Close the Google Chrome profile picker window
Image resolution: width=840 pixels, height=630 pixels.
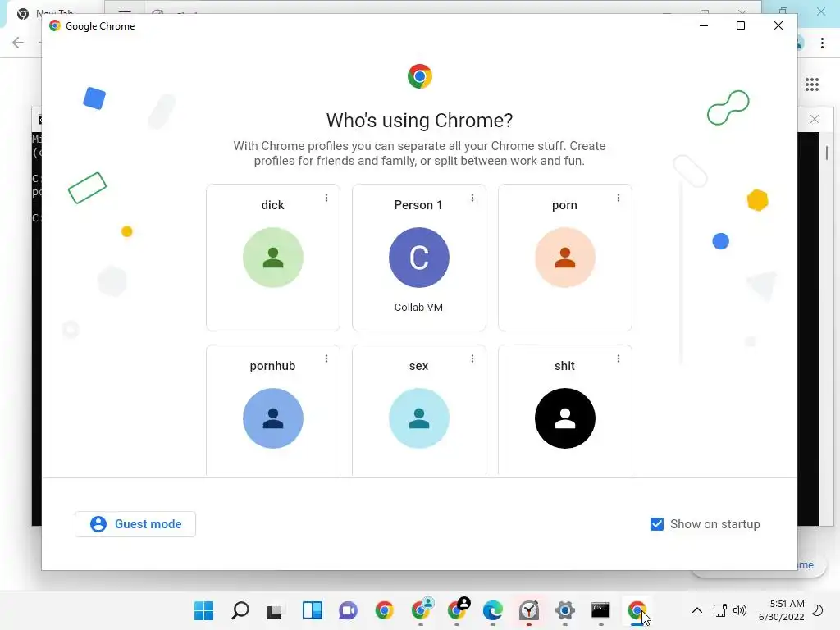point(778,25)
